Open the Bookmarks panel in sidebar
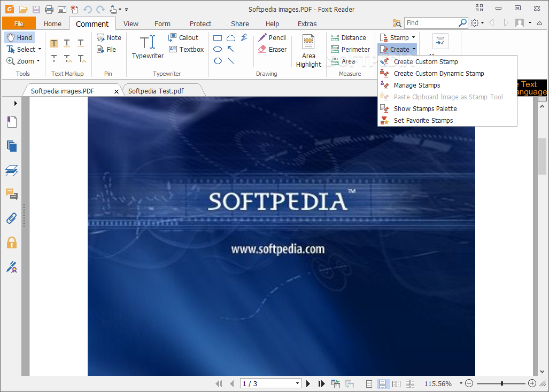 click(12, 122)
